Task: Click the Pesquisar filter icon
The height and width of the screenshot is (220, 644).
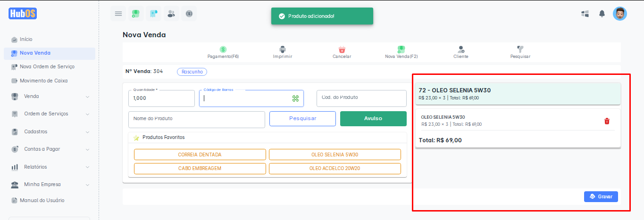Action: tap(520, 49)
